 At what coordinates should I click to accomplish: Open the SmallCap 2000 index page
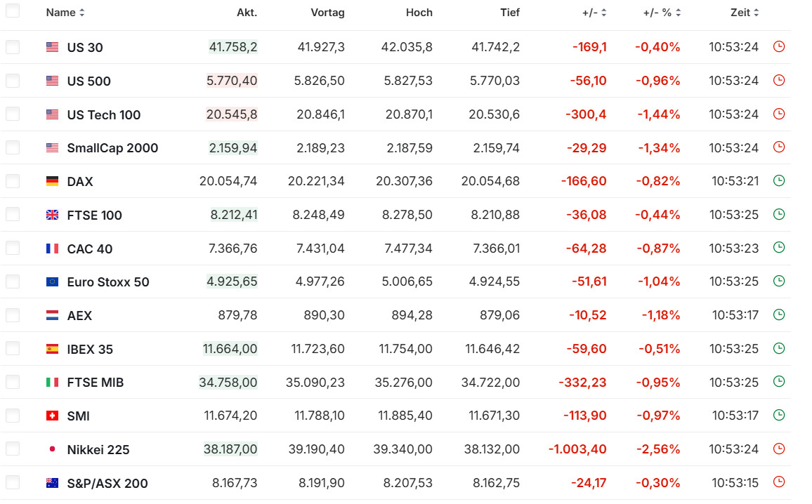(112, 148)
